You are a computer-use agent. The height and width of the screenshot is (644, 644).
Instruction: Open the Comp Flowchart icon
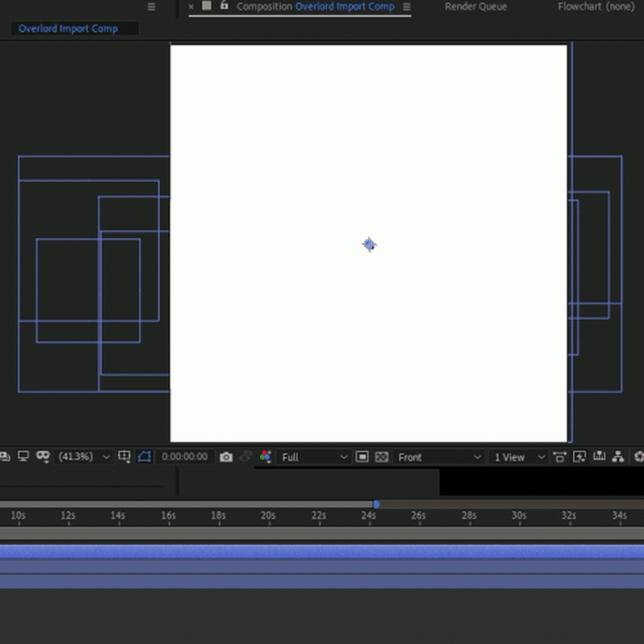(618, 456)
